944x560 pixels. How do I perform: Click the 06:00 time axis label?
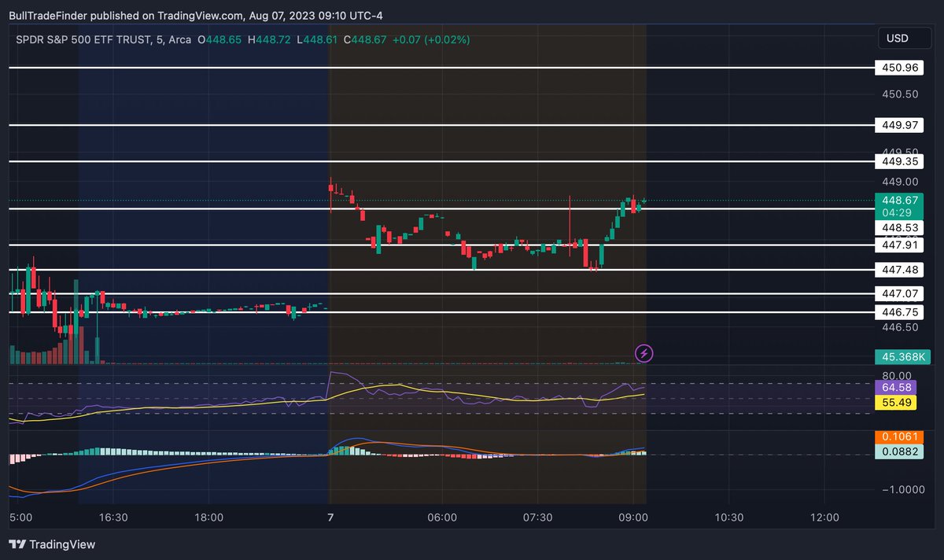pyautogui.click(x=442, y=517)
